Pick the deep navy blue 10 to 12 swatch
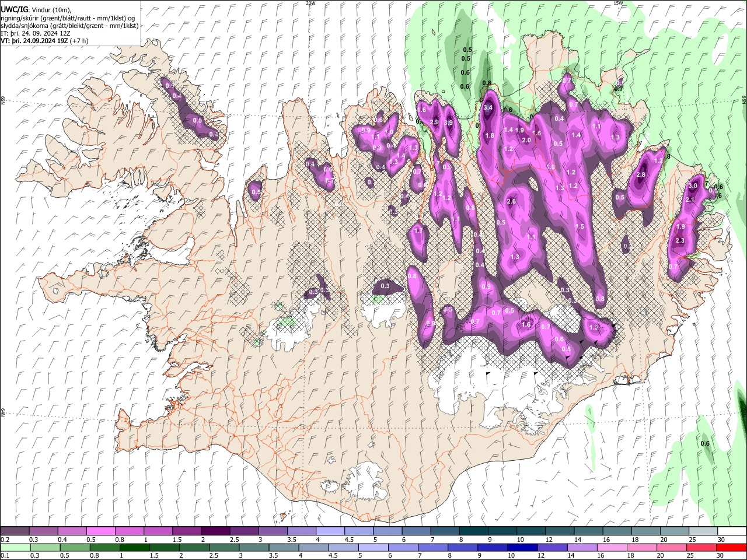The height and width of the screenshot is (560, 747). click(x=522, y=547)
